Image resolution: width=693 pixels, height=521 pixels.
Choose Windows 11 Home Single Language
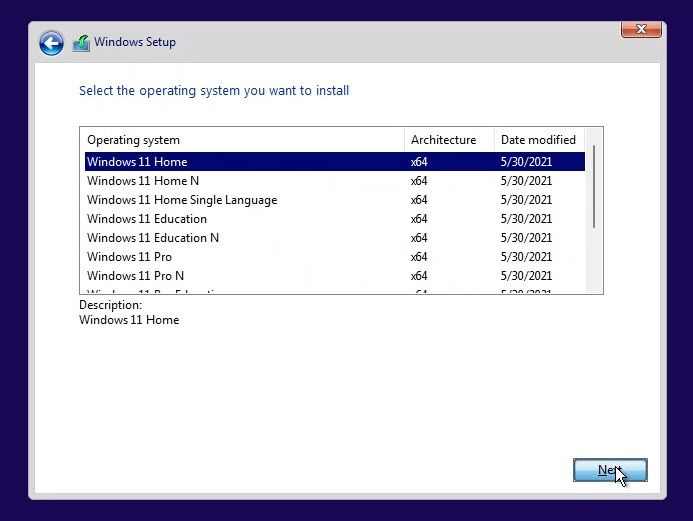click(335, 200)
